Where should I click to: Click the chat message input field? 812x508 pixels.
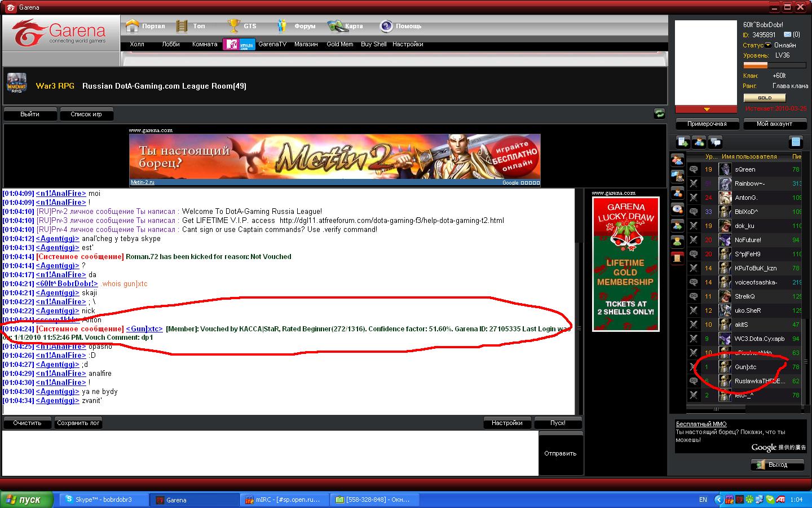pyautogui.click(x=270, y=453)
